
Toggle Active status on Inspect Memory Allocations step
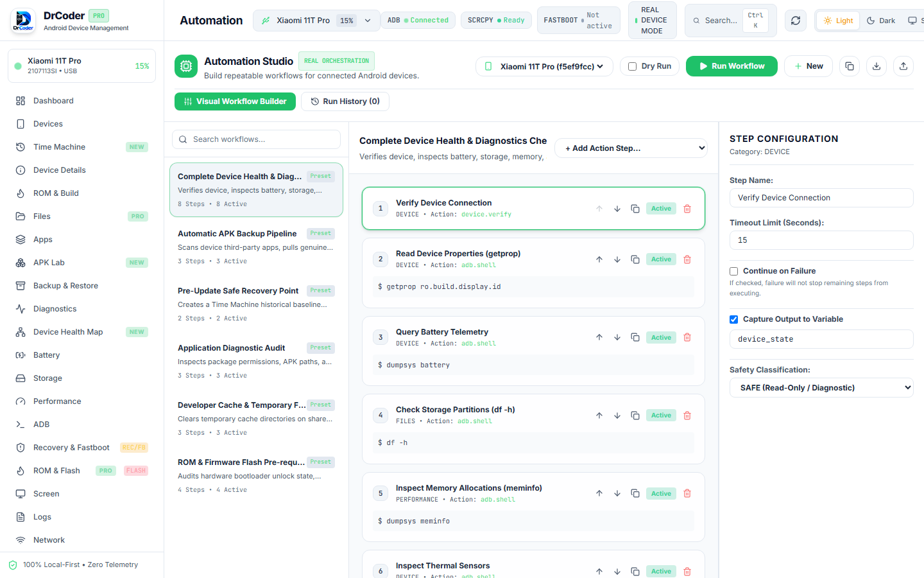pyautogui.click(x=661, y=494)
